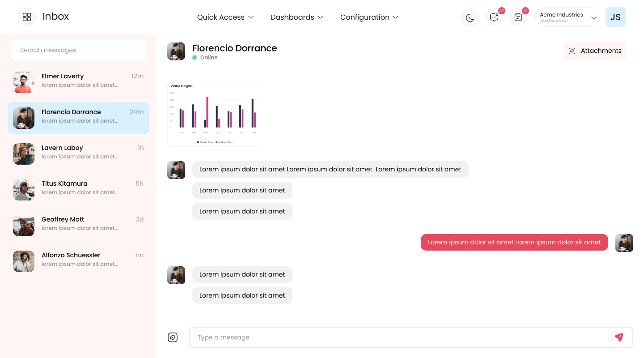Open chat notifications with 07 badge

[x=494, y=17]
